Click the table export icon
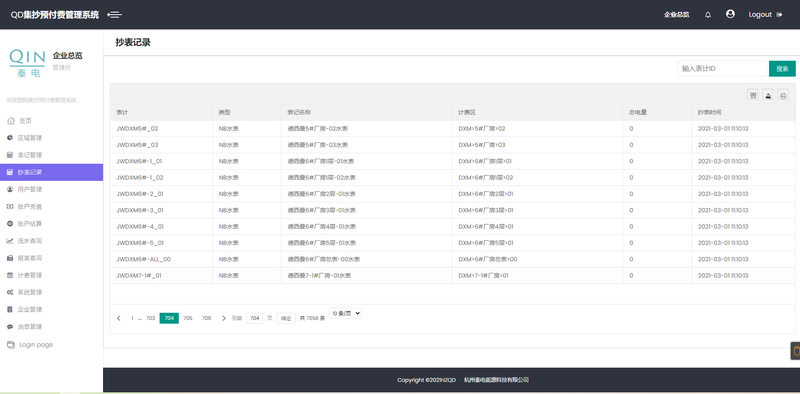The image size is (800, 394). point(768,94)
